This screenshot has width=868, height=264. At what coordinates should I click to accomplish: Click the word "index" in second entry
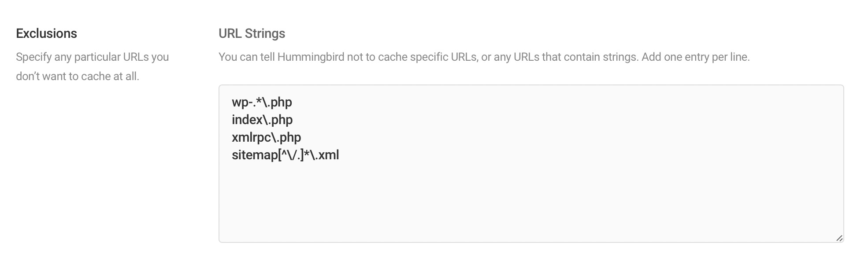[x=247, y=120]
